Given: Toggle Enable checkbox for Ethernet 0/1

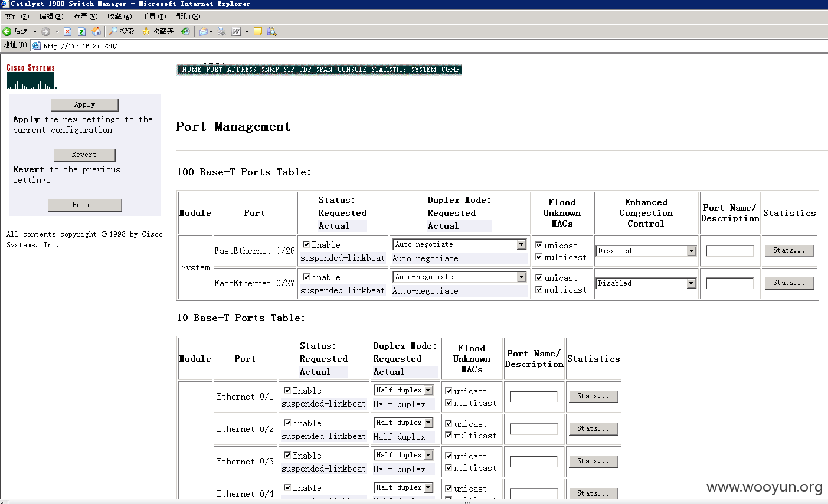Looking at the screenshot, I should (x=287, y=390).
